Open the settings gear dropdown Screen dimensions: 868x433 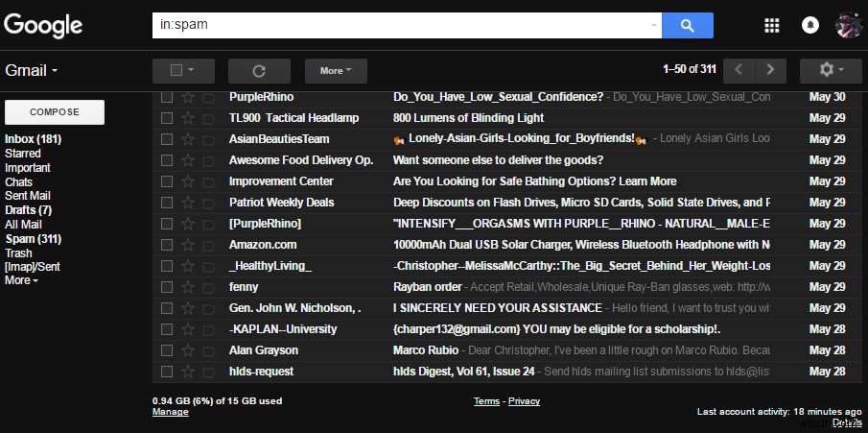tap(831, 70)
